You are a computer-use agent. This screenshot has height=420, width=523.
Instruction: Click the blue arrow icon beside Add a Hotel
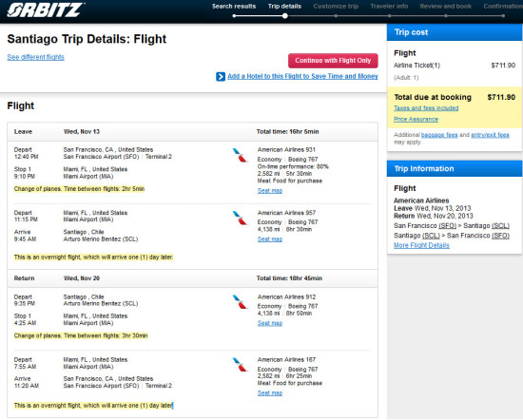[221, 77]
